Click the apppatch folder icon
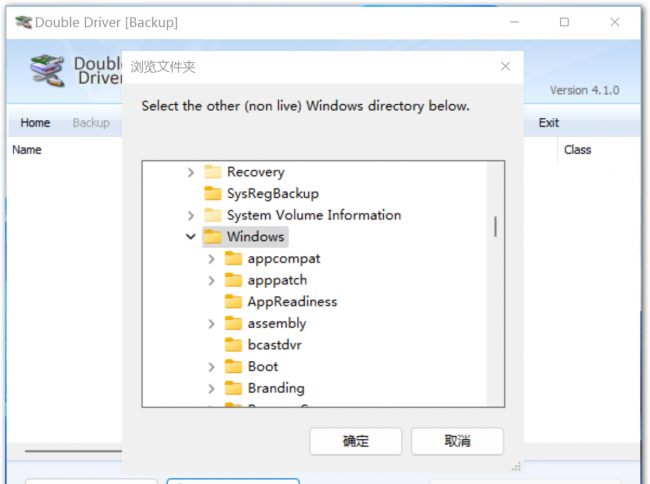This screenshot has height=484, width=650. pos(233,280)
